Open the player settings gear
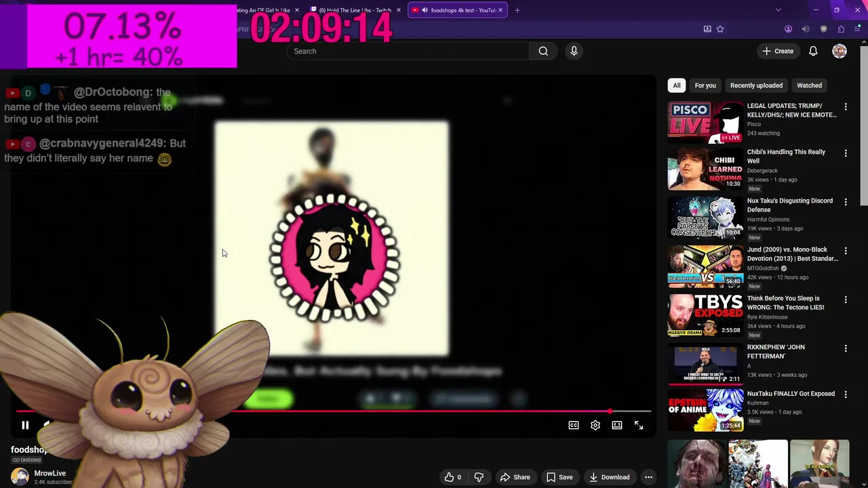This screenshot has width=868, height=488. [x=595, y=425]
